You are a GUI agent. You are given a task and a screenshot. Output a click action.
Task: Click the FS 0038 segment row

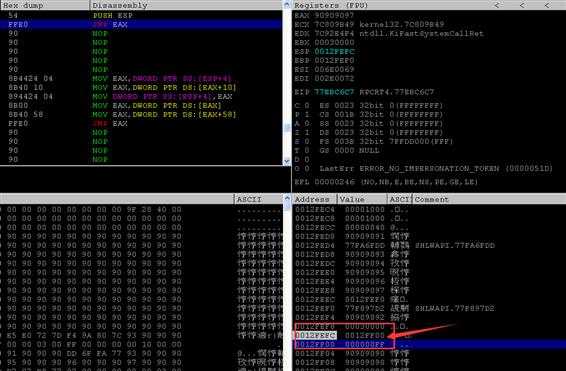[x=386, y=141]
